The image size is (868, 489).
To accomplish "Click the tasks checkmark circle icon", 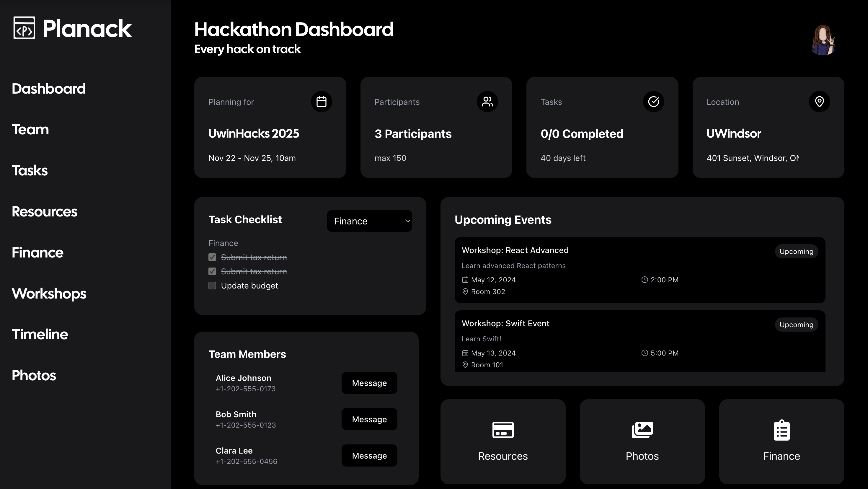I will 653,102.
